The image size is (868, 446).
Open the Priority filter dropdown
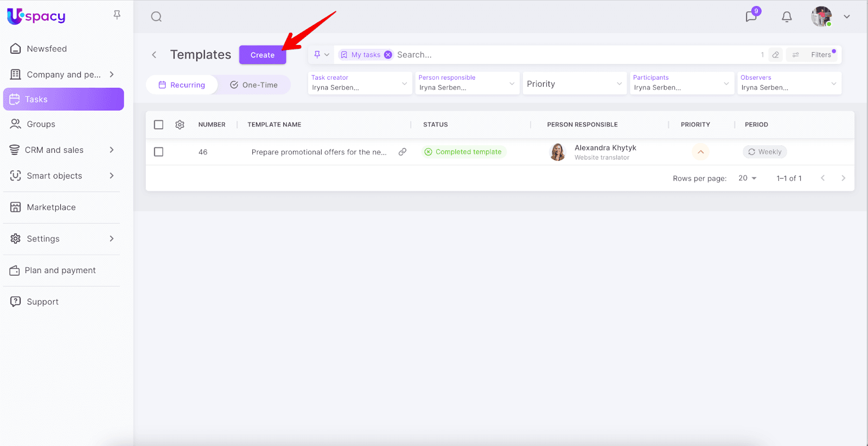pos(574,84)
